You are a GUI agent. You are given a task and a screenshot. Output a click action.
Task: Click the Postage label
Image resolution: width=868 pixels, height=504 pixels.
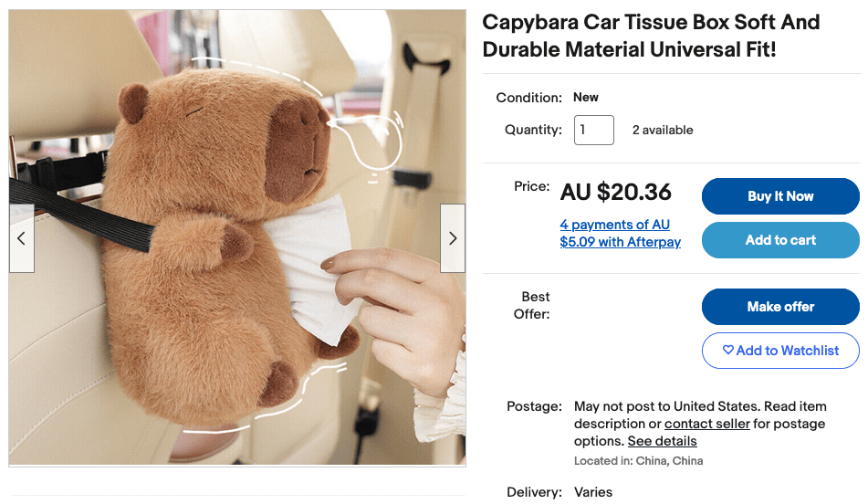click(x=534, y=406)
